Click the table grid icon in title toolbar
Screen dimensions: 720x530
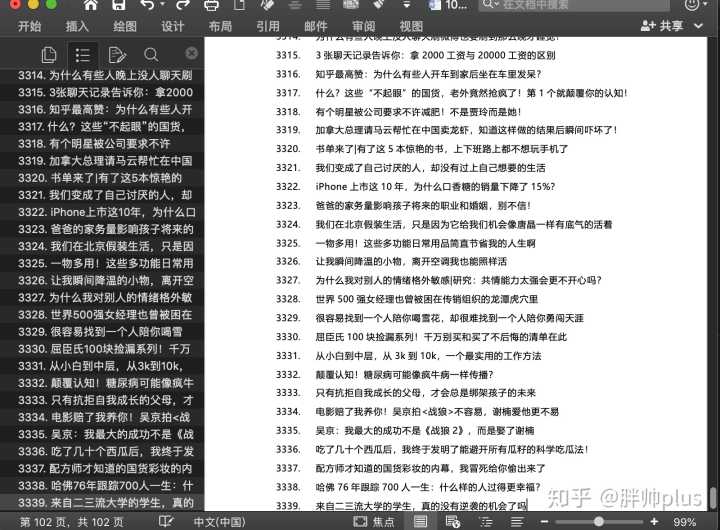tap(351, 5)
